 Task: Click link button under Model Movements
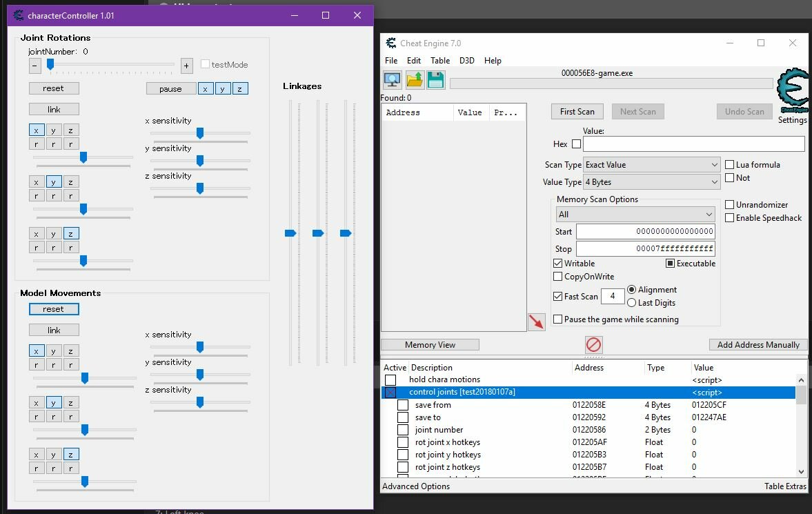[54, 330]
